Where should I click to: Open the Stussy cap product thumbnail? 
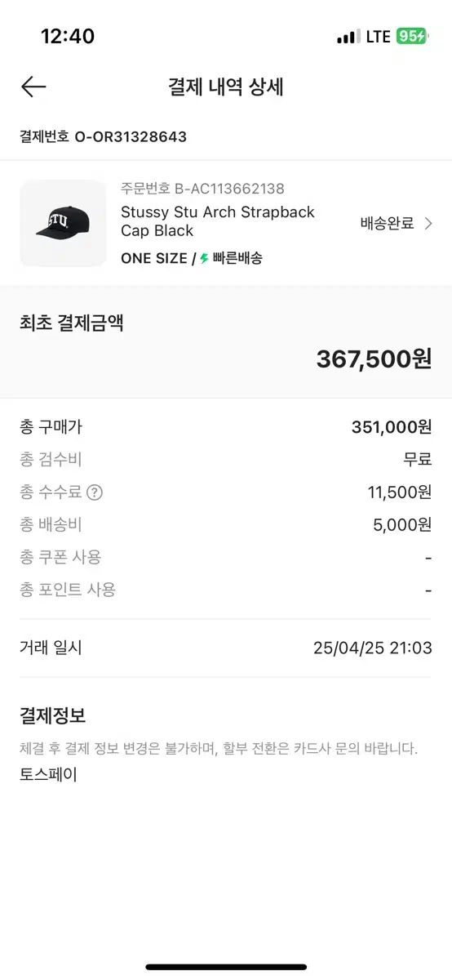click(63, 223)
